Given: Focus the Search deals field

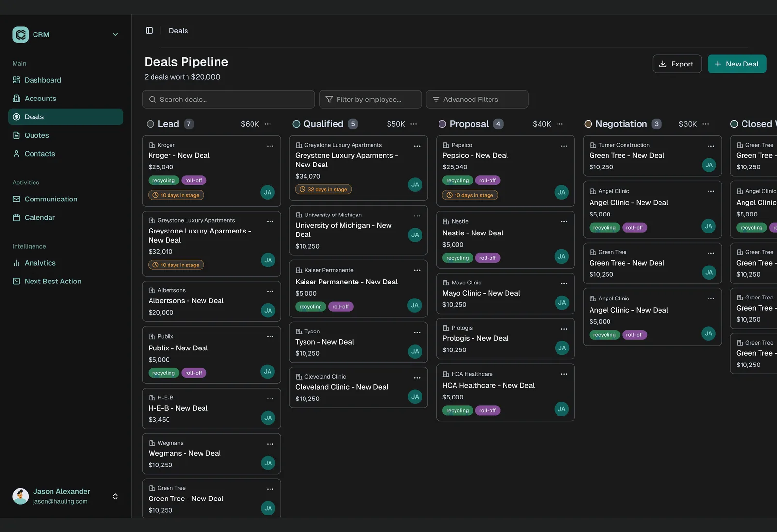Looking at the screenshot, I should [x=228, y=99].
